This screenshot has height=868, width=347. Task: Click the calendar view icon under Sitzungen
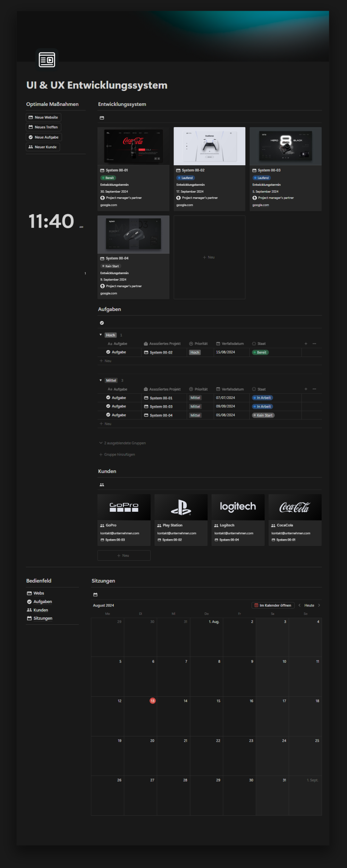point(95,595)
